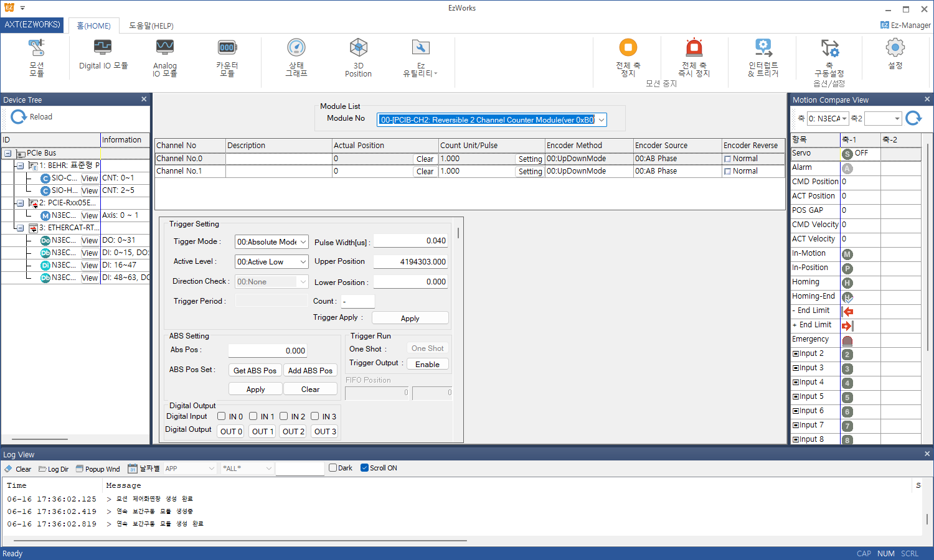Check the IN 1 digital input box
The width and height of the screenshot is (934, 560).
tap(253, 416)
